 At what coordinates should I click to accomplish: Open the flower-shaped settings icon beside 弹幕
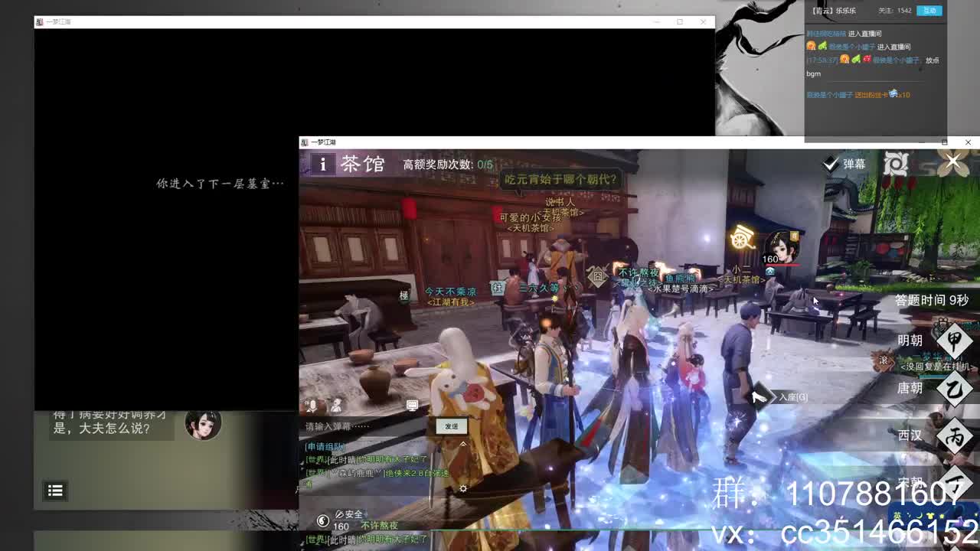896,163
